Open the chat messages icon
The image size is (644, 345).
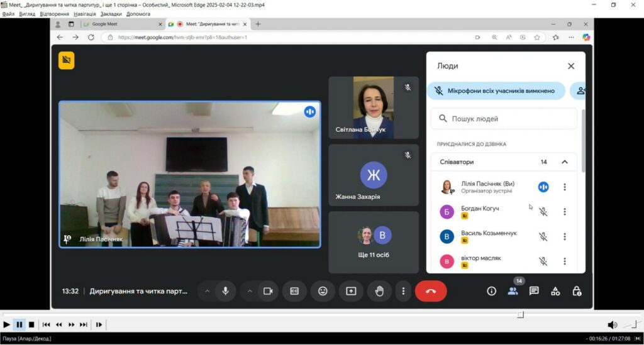pos(534,291)
